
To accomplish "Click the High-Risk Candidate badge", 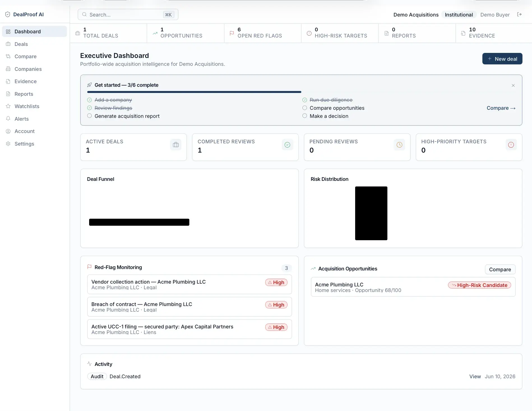I will click(480, 285).
